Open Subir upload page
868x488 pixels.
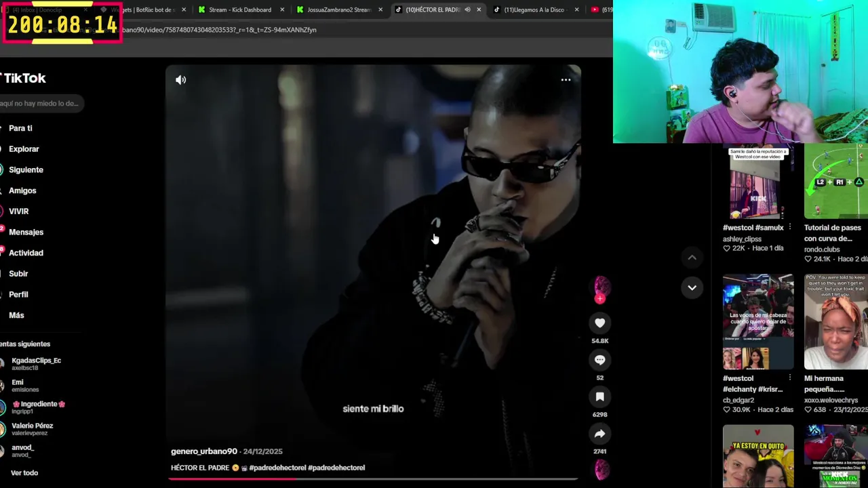click(x=18, y=274)
